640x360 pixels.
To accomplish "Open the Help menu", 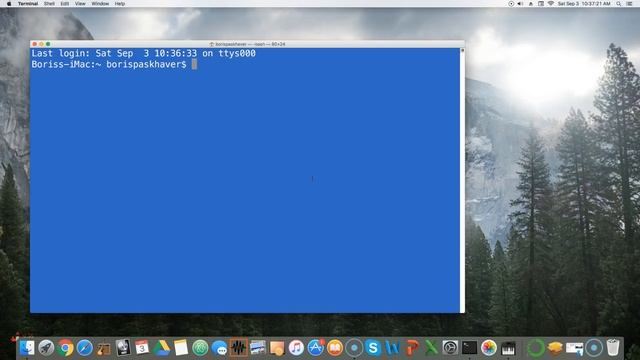I will coord(120,4).
